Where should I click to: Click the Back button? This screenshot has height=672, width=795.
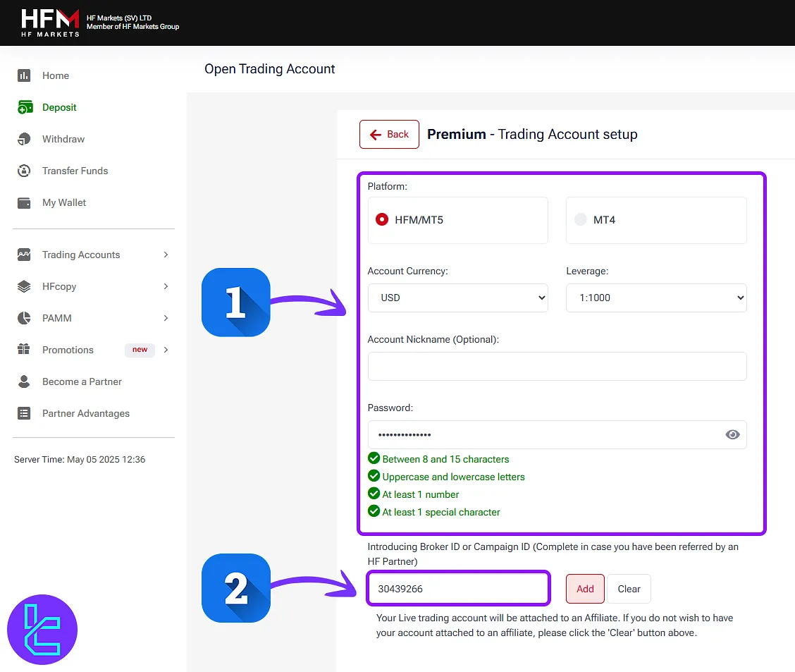pyautogui.click(x=389, y=134)
